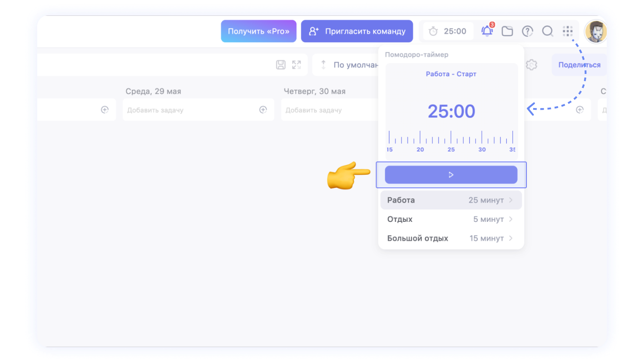The image size is (644, 363).
Task: Open the «По умолчанию» sort dropdown
Action: pyautogui.click(x=350, y=65)
